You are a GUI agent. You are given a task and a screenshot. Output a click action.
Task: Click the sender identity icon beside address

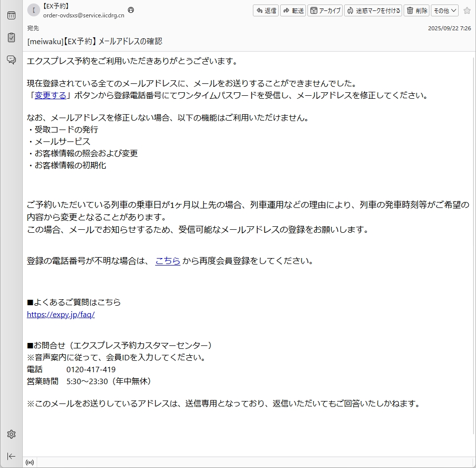click(130, 10)
